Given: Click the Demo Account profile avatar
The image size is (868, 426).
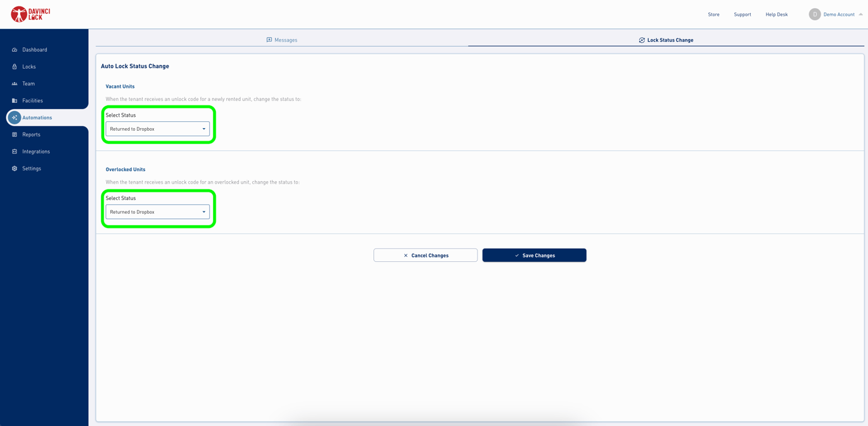Looking at the screenshot, I should point(814,14).
